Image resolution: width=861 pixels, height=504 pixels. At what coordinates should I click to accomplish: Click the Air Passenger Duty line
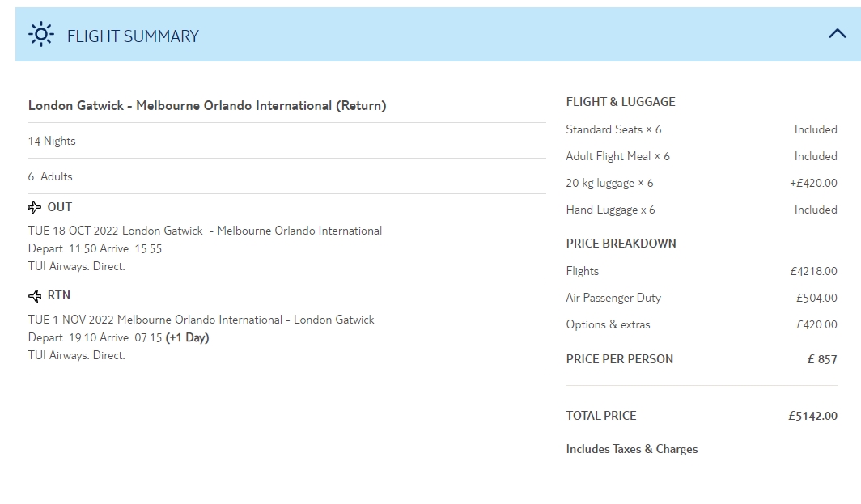tap(613, 298)
